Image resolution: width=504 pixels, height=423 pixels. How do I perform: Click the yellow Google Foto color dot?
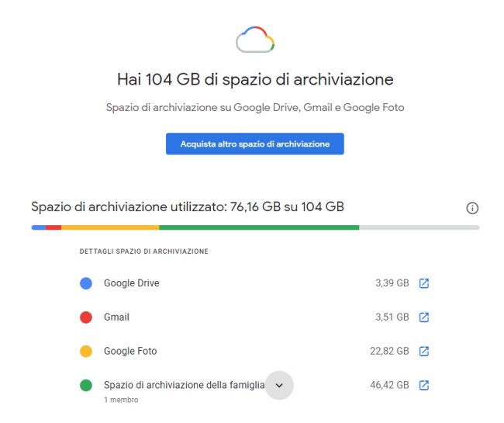tap(86, 352)
